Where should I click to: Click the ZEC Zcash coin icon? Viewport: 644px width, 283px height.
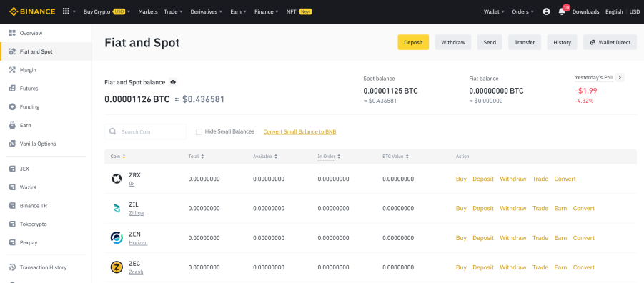[117, 267]
